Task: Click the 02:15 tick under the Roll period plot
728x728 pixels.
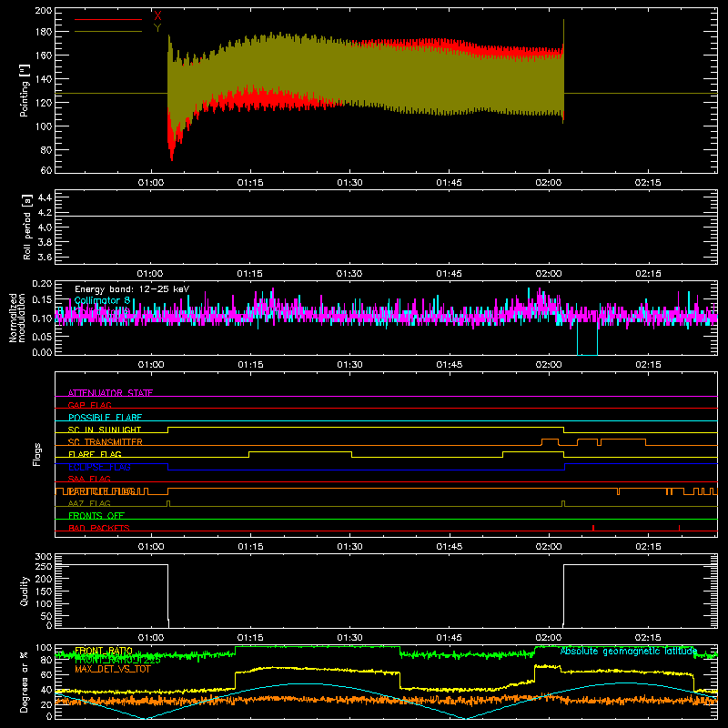Action: click(x=648, y=274)
